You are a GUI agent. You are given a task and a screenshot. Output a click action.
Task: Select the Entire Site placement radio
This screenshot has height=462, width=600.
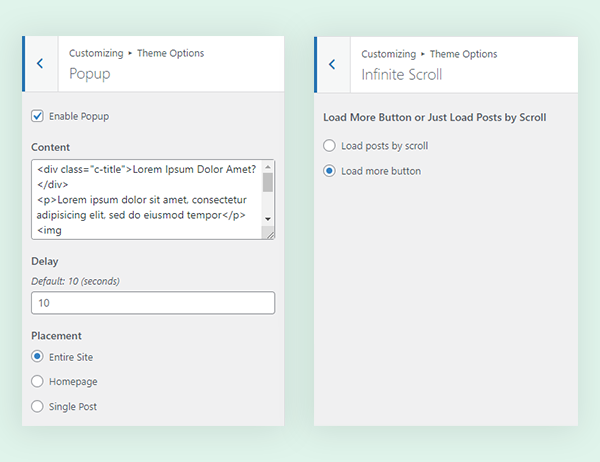[x=38, y=357]
